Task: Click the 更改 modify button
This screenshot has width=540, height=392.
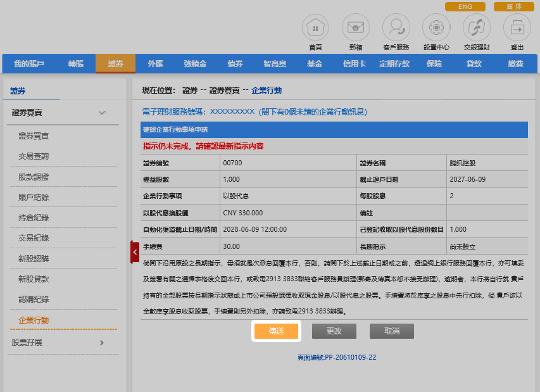Action: pyautogui.click(x=334, y=331)
